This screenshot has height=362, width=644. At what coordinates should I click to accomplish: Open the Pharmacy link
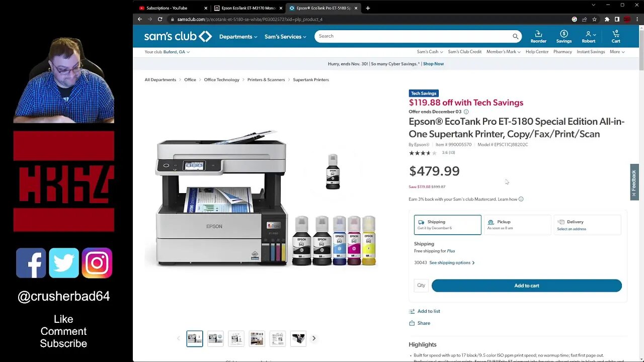tap(562, 52)
